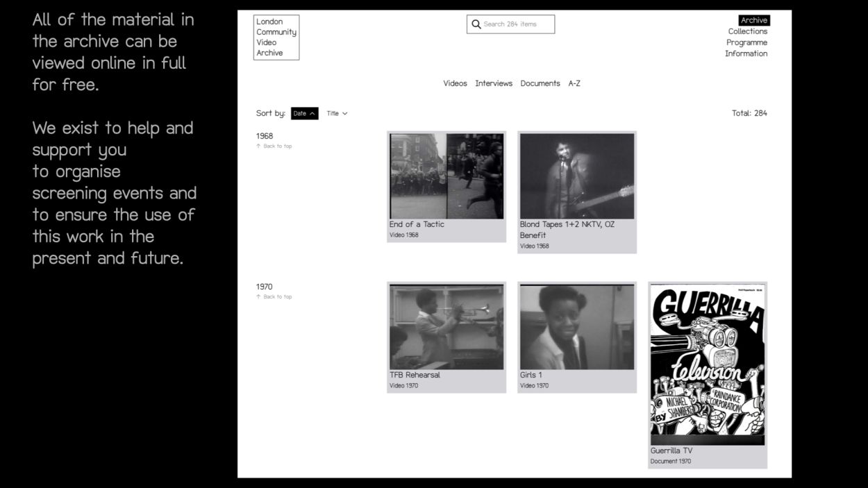Click the London Community Video Archive logo
868x488 pixels.
click(276, 37)
